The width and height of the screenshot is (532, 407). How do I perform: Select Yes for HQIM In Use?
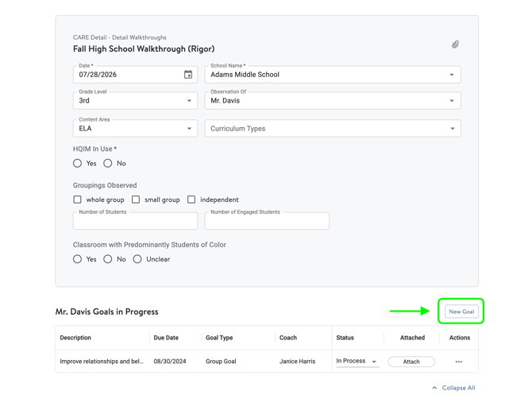(77, 164)
